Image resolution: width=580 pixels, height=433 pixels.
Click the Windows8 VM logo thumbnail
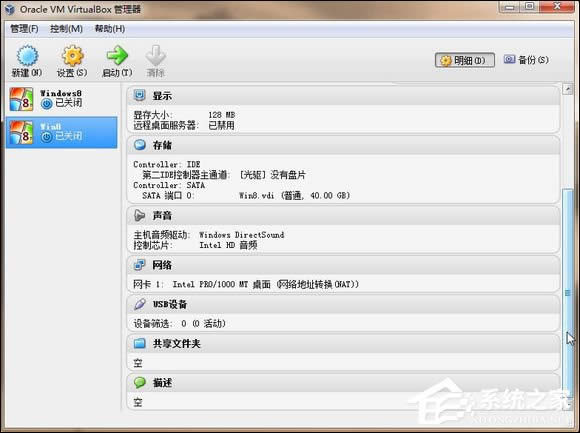21,99
